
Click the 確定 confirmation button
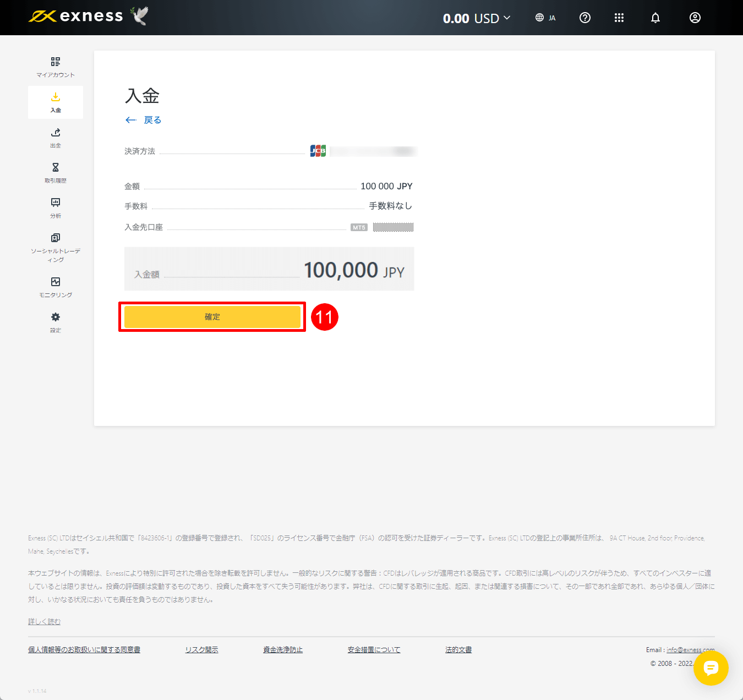tap(212, 317)
